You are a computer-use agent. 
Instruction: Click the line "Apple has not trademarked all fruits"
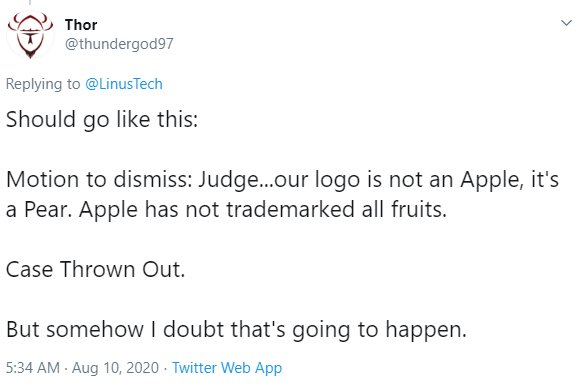point(263,209)
